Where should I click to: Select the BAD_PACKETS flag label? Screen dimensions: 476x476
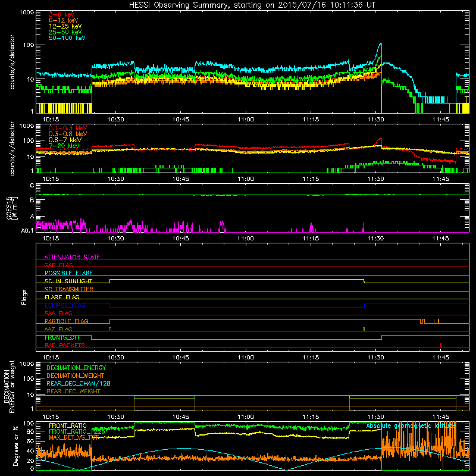click(x=65, y=346)
